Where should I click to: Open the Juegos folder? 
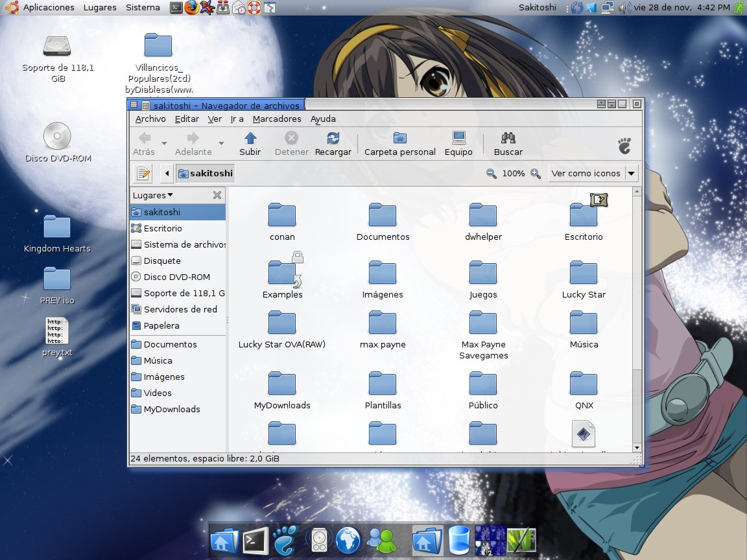click(x=482, y=272)
